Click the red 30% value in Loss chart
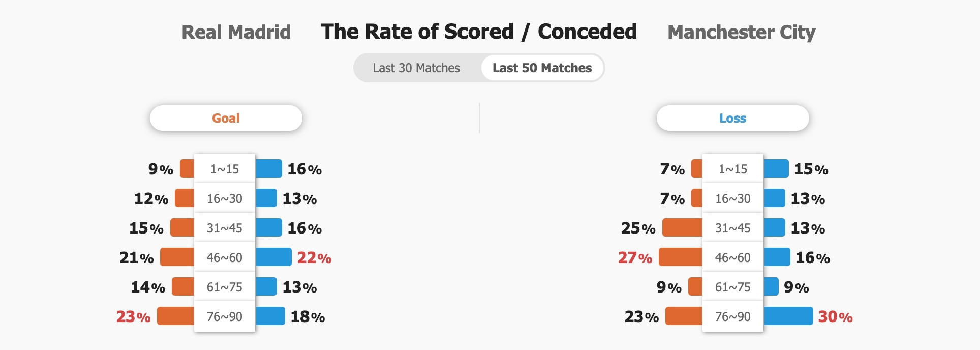This screenshot has width=980, height=350. point(835,316)
